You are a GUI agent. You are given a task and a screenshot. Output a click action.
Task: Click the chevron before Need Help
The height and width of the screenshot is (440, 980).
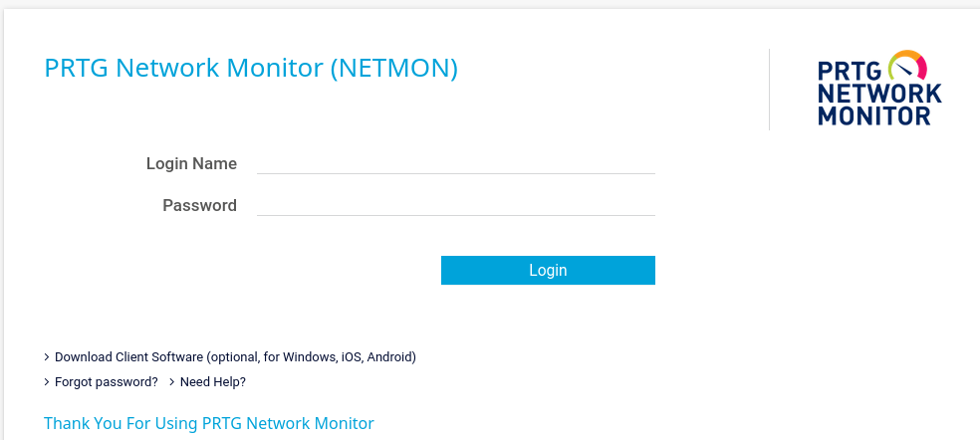coord(172,381)
